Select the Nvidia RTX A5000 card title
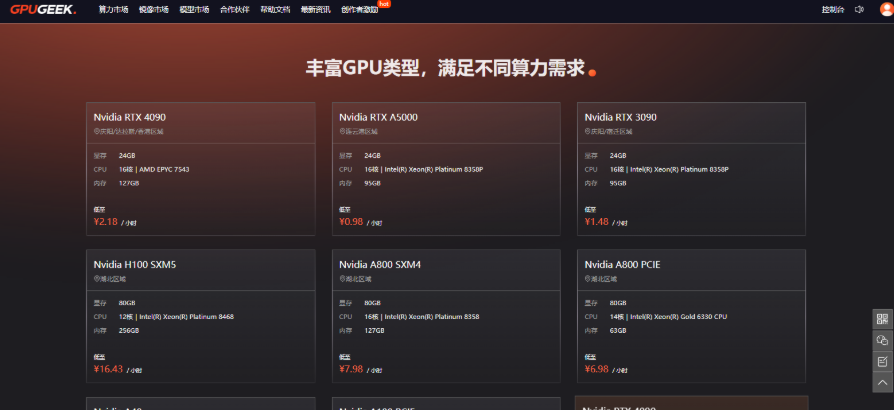894x410 pixels. point(379,117)
